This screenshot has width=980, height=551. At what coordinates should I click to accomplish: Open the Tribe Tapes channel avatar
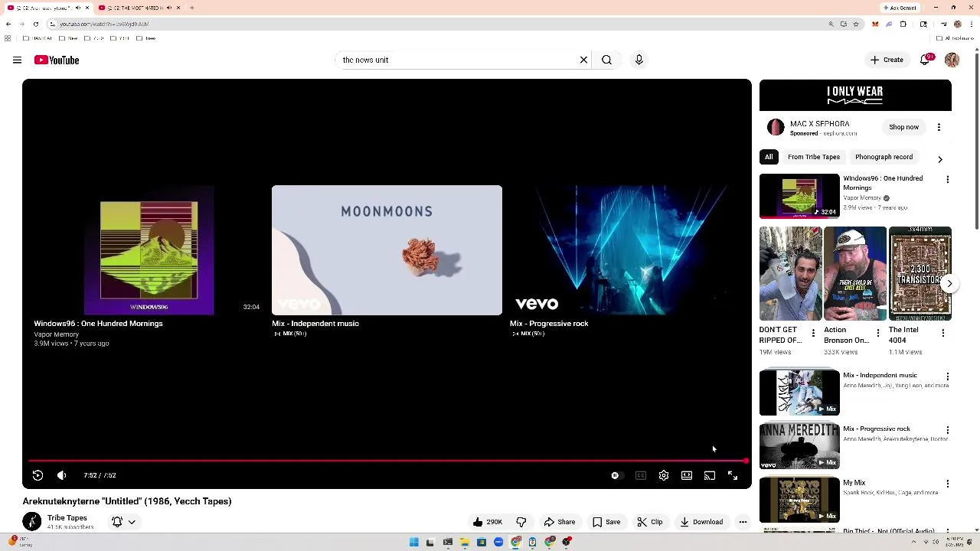pos(32,522)
